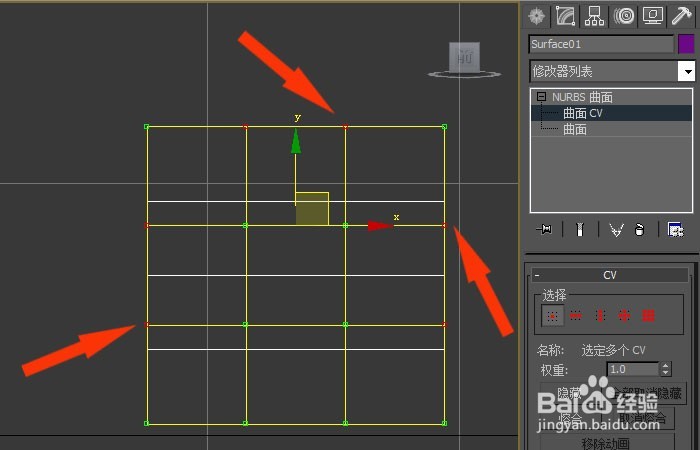700x450 pixels.
Task: Collapse the NURBS 曲面 stack entry
Action: [x=542, y=96]
